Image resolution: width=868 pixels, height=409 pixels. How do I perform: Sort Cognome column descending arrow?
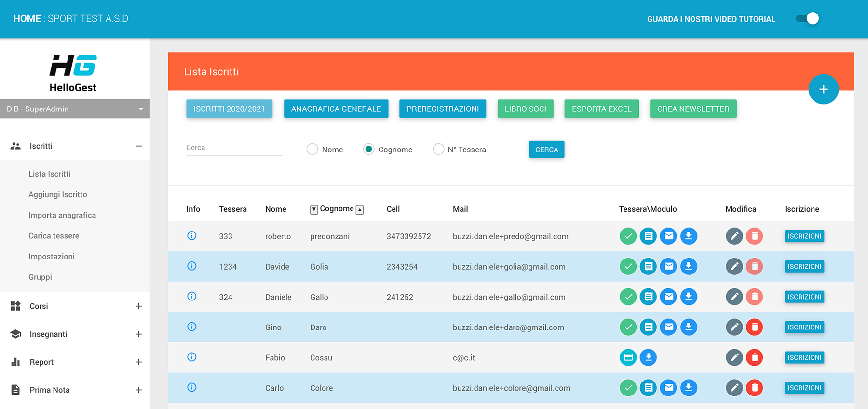(314, 209)
